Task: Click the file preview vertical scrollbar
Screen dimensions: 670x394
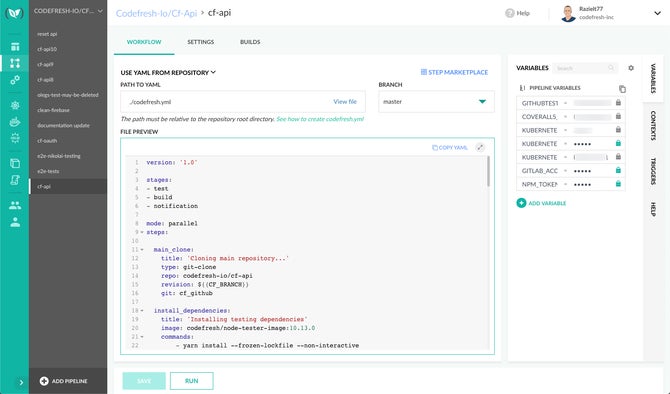Action: click(488, 171)
